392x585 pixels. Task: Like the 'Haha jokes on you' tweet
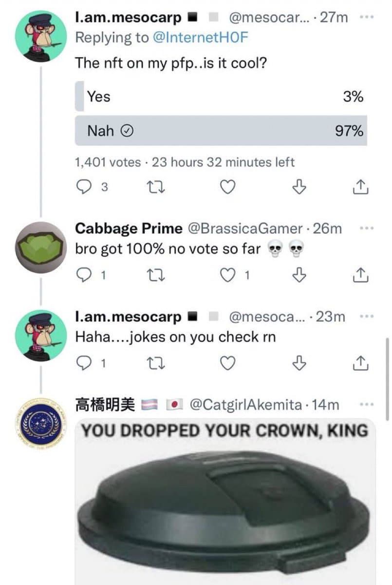point(228,363)
